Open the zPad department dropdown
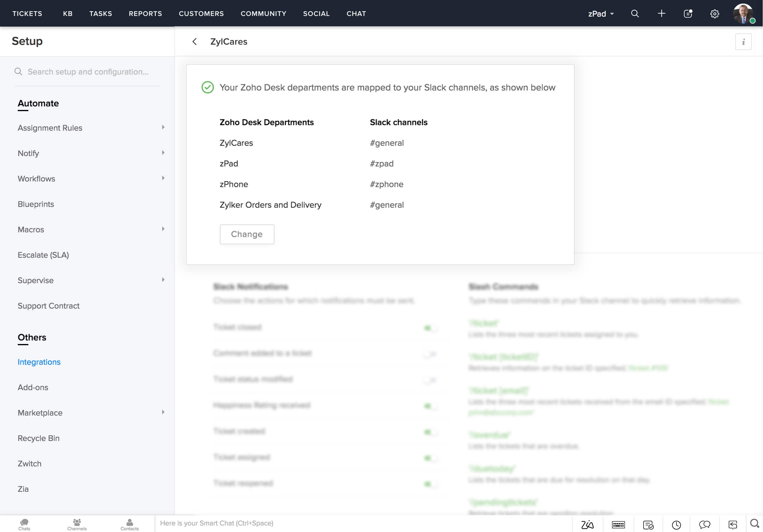The width and height of the screenshot is (763, 532). (x=601, y=14)
